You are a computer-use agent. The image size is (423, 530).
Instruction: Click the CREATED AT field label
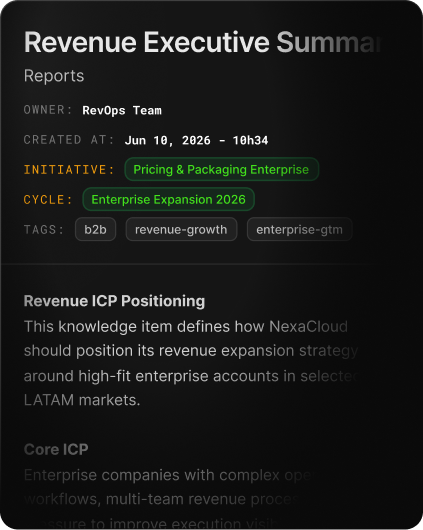click(69, 140)
